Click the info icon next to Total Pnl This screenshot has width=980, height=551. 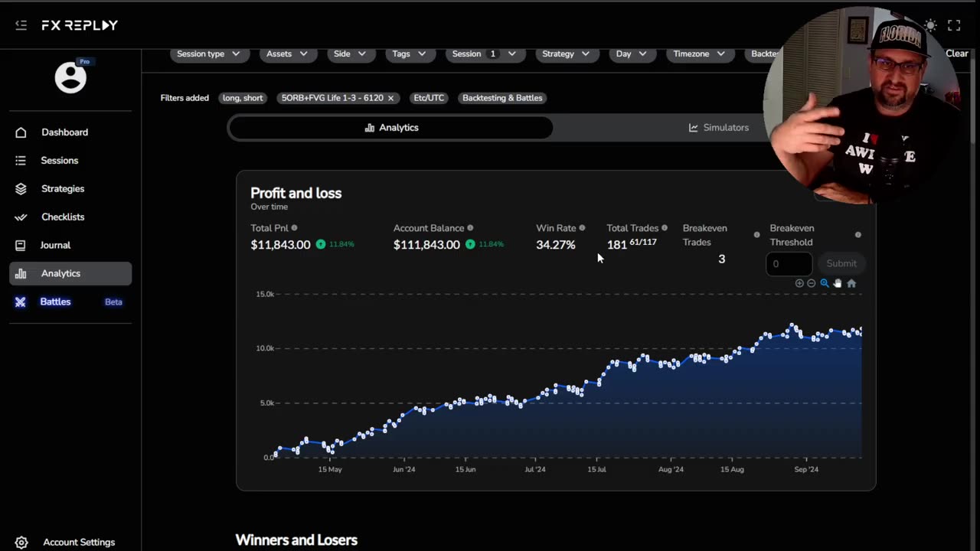point(294,228)
